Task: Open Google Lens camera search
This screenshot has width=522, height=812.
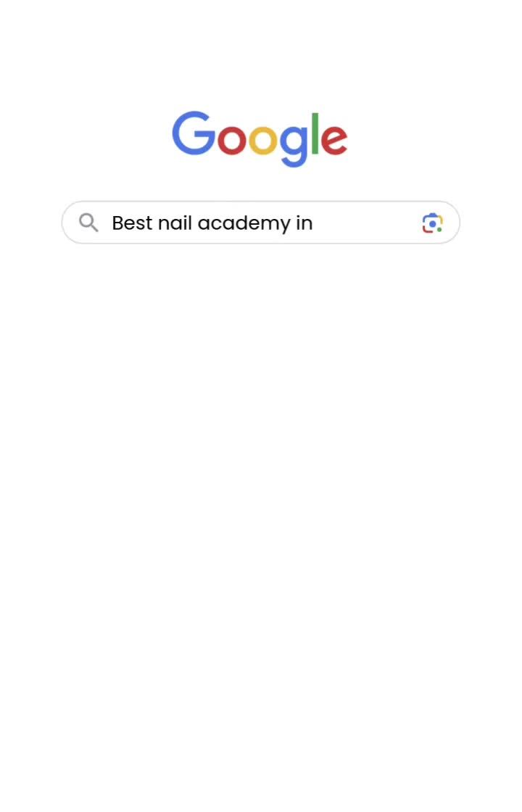Action: point(432,223)
